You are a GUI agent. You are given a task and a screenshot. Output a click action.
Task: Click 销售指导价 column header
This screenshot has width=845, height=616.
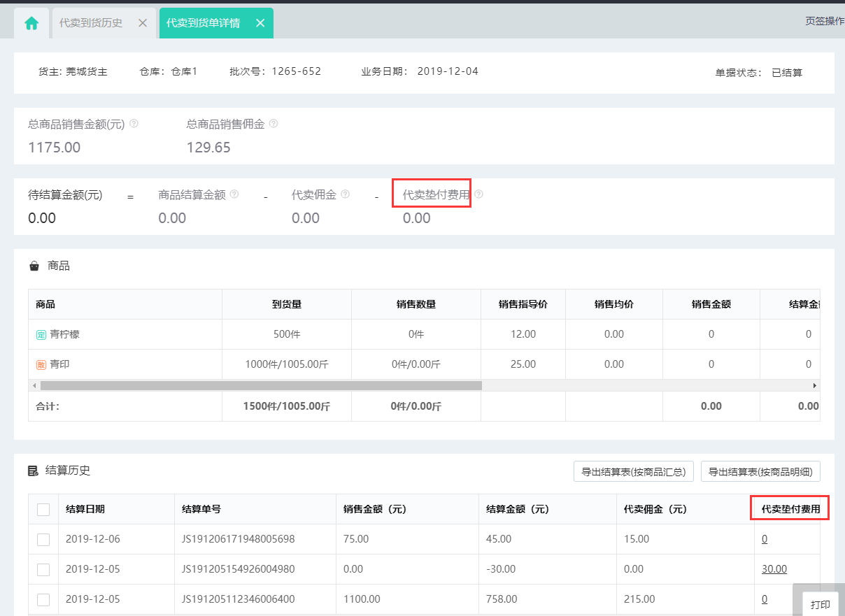click(x=523, y=304)
